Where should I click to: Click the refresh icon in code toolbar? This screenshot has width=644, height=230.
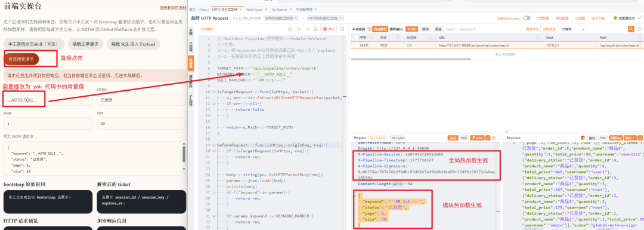[299, 29]
